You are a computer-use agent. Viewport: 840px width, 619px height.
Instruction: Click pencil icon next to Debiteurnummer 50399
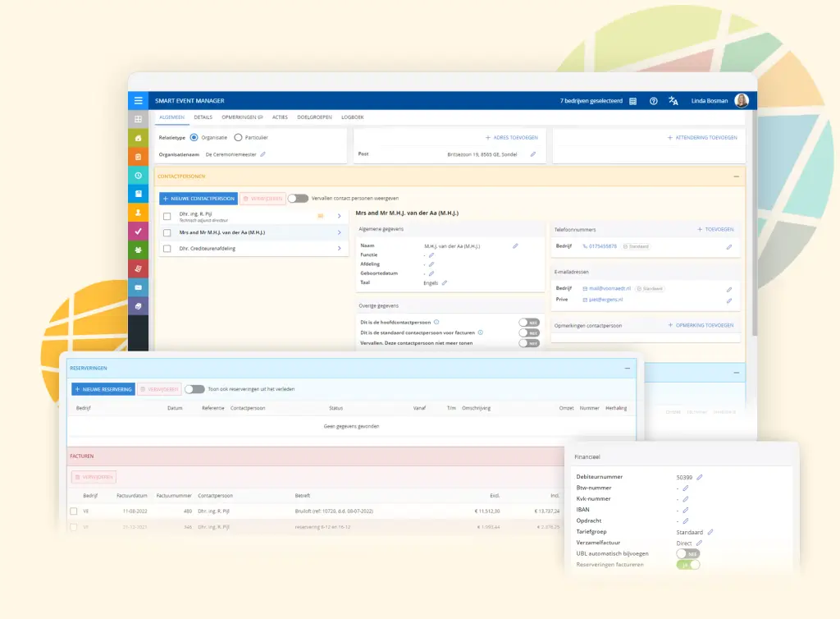tap(700, 477)
